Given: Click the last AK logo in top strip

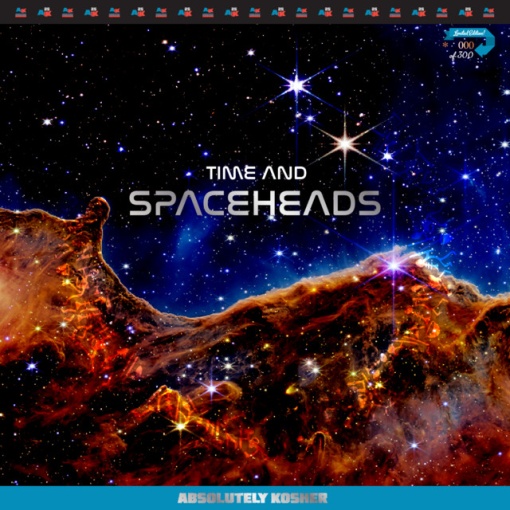Looking at the screenshot, I should (489, 12).
